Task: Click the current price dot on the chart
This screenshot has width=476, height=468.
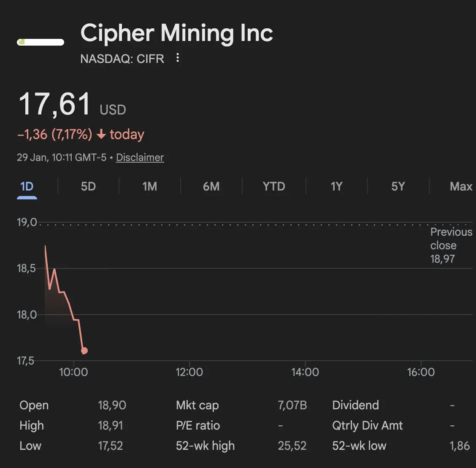Action: click(x=84, y=351)
